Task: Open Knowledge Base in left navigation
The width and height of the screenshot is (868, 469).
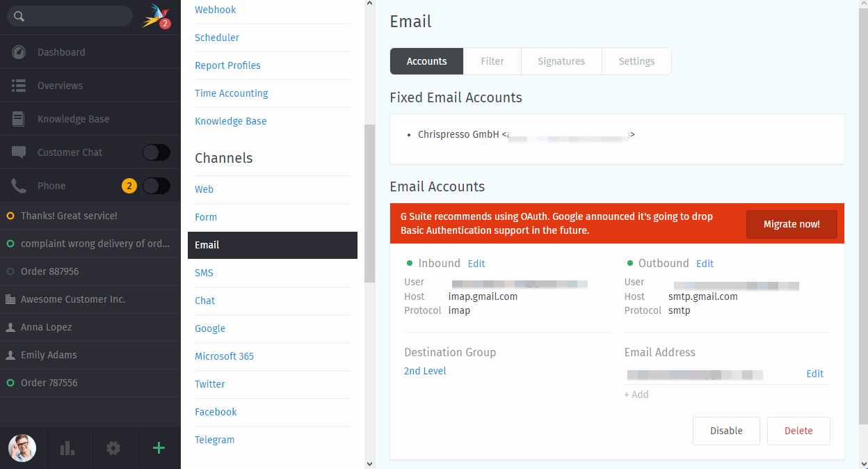Action: [x=90, y=119]
